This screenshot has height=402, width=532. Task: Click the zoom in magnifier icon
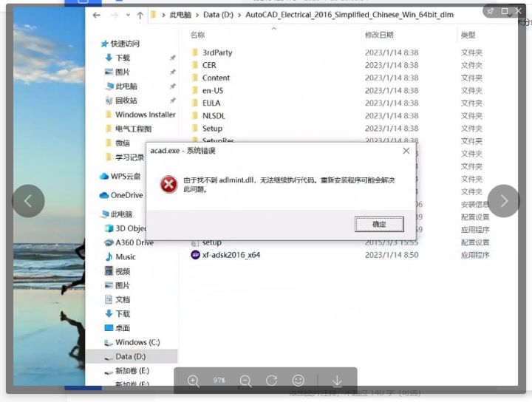tap(194, 381)
